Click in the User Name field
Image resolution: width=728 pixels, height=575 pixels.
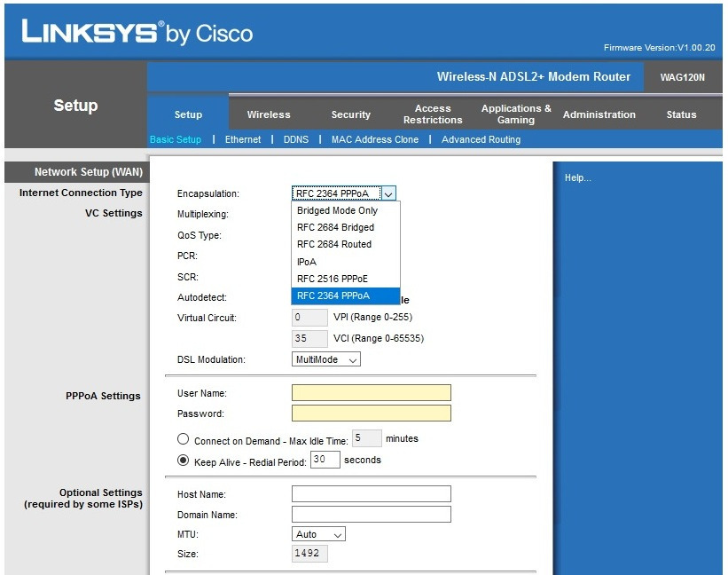[371, 392]
